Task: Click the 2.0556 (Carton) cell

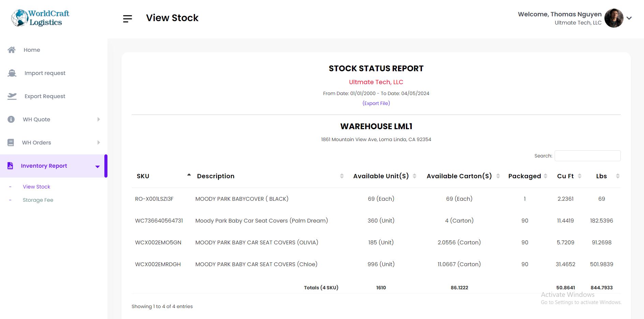Action: click(459, 242)
